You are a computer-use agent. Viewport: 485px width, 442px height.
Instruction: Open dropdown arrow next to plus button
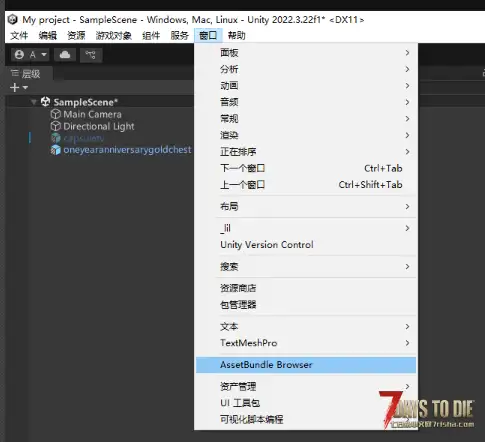coord(25,88)
